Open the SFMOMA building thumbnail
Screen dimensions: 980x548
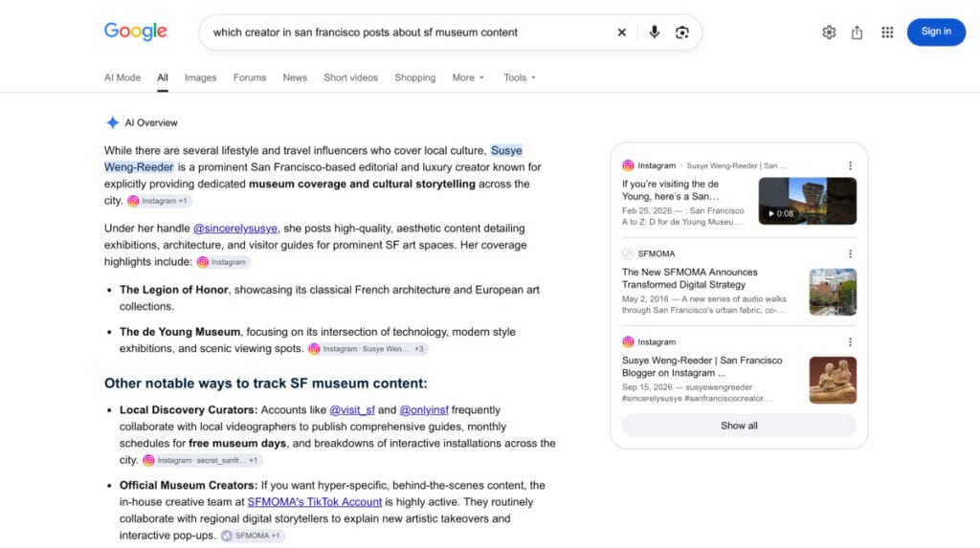(x=833, y=292)
